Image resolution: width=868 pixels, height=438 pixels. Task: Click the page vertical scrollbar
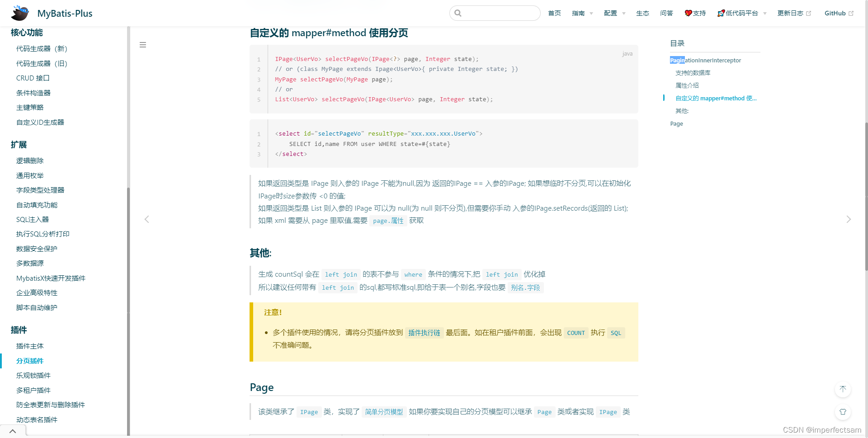[866, 197]
